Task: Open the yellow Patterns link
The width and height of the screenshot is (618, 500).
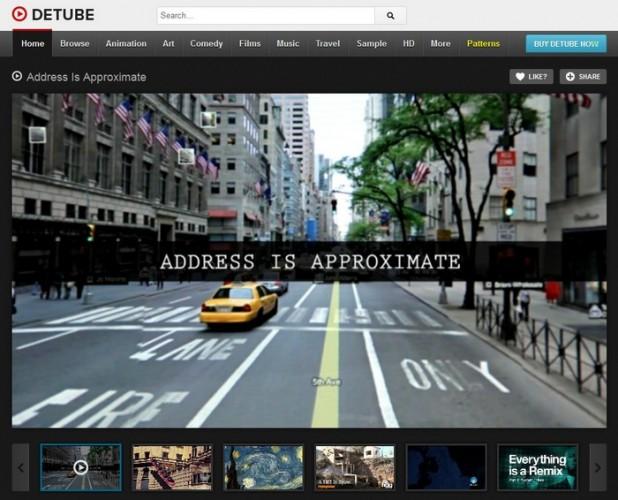Action: click(484, 43)
